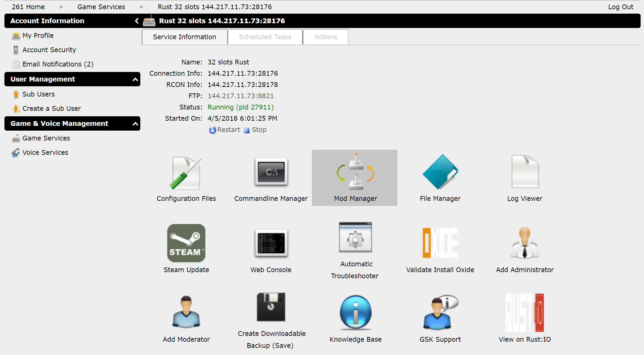Launch the Automatic Troubleshooter icon
Screen dimensions: 644x355
click(356, 237)
